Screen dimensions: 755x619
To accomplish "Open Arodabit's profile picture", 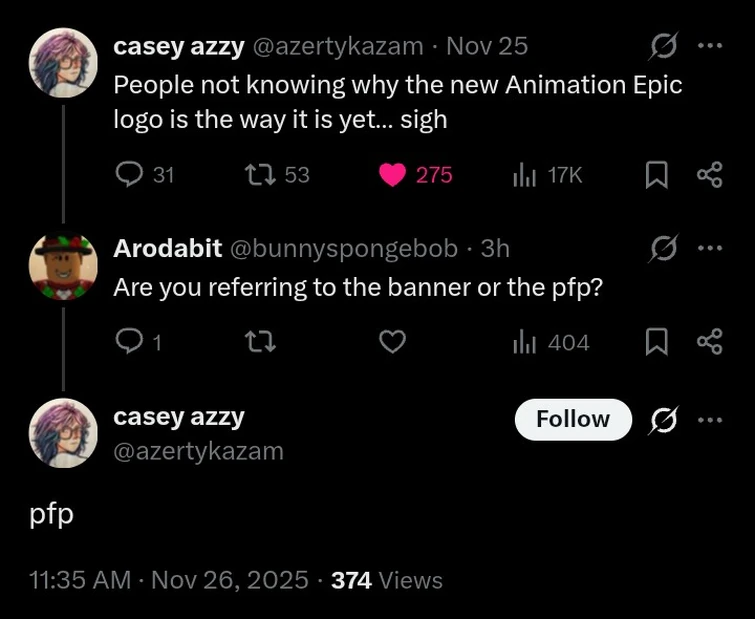I will click(63, 267).
